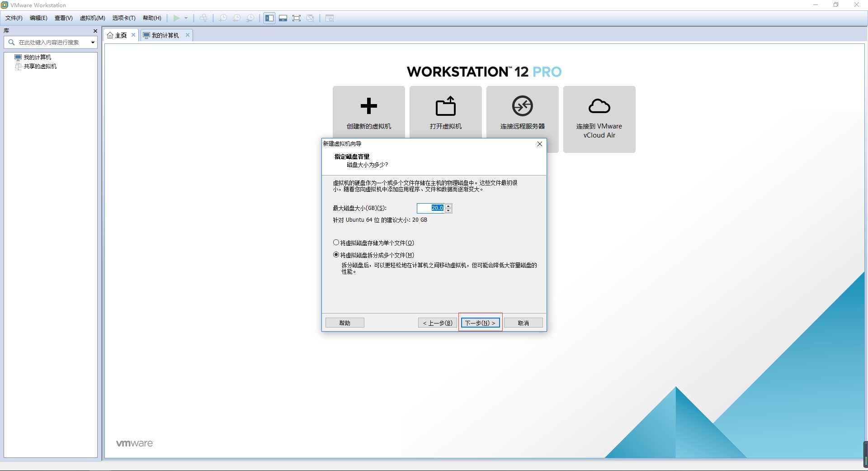The image size is (868, 471).
Task: Click the console view toolbar icon
Action: (330, 18)
